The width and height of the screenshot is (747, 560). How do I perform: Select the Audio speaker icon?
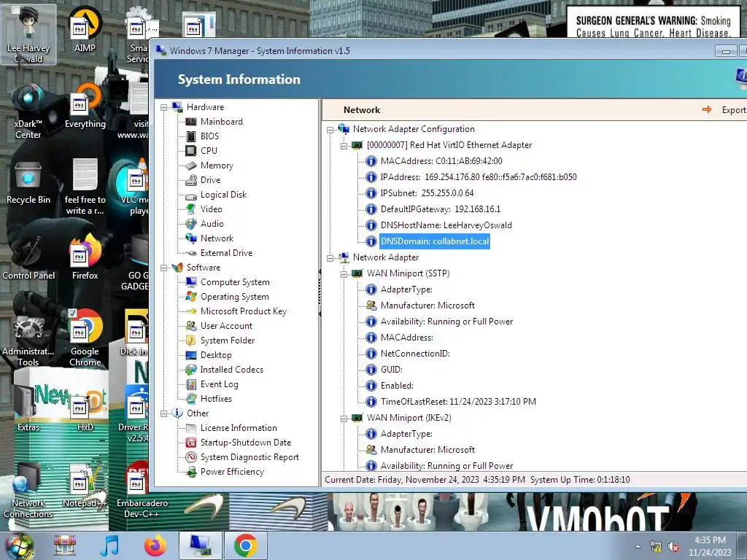click(190, 224)
